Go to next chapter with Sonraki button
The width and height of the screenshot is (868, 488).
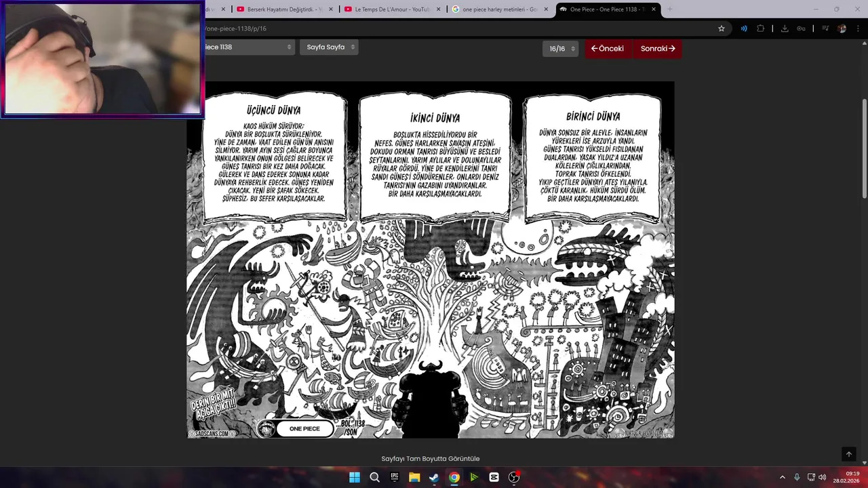[658, 49]
